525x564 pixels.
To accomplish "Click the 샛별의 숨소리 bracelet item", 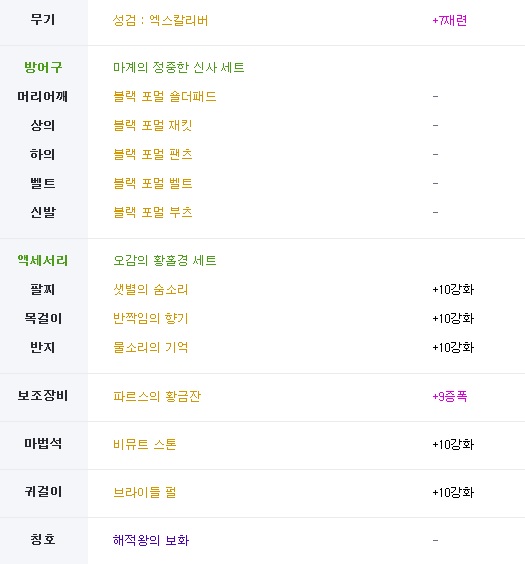I will [x=151, y=290].
